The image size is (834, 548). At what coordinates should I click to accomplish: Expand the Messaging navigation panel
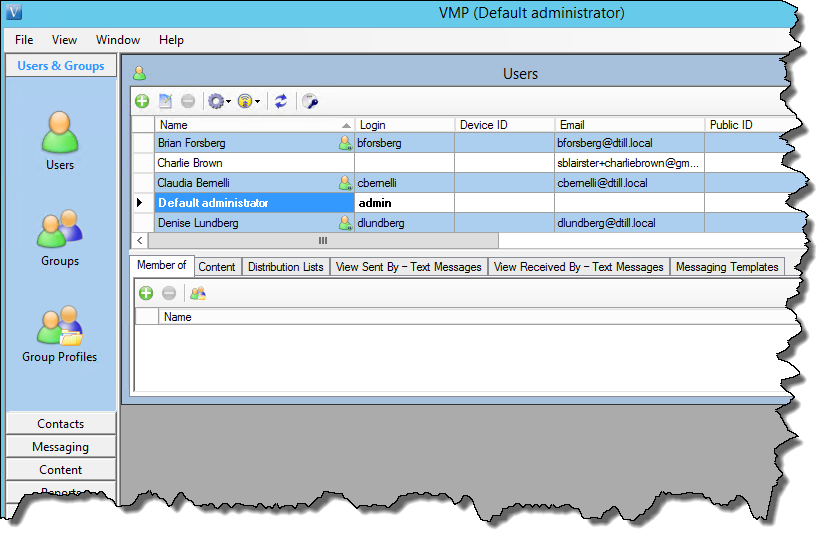(x=60, y=447)
